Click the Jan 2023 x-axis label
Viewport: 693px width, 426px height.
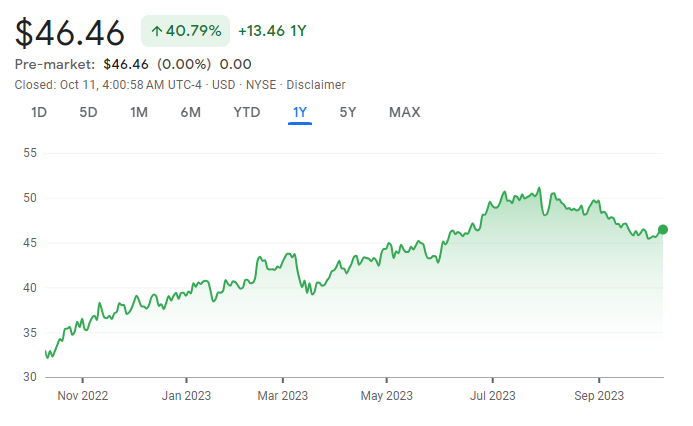tap(187, 396)
